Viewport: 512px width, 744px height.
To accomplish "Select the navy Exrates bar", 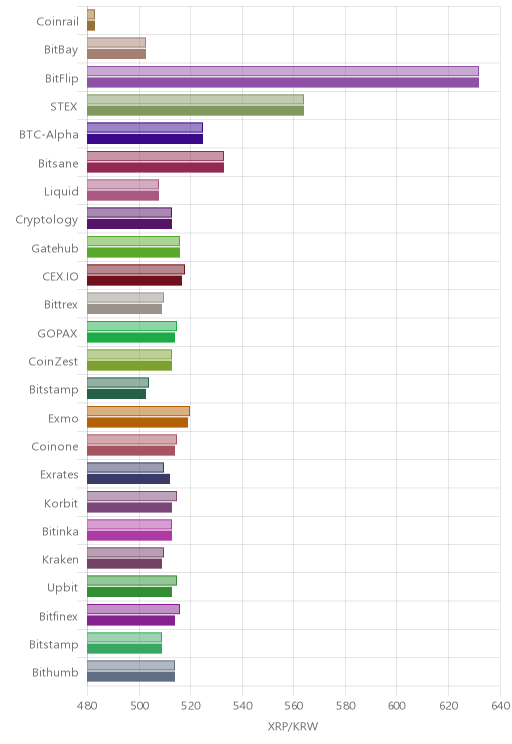I will pyautogui.click(x=129, y=479).
